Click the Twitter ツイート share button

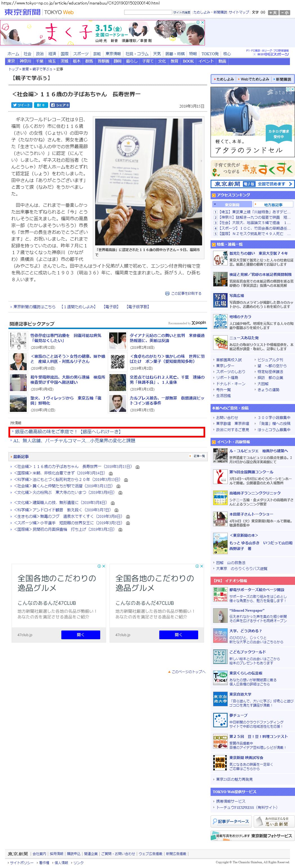click(22, 105)
